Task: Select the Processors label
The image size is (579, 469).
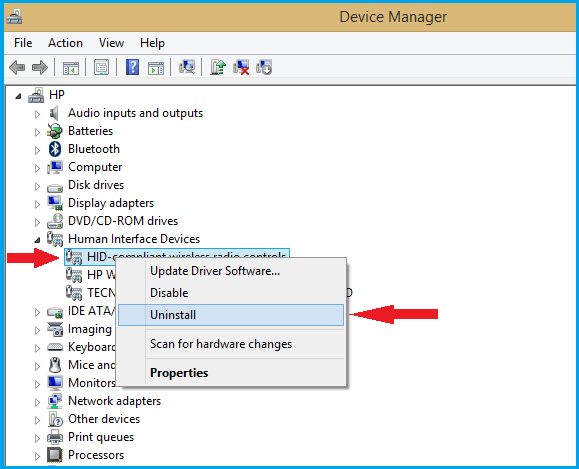Action: click(96, 455)
